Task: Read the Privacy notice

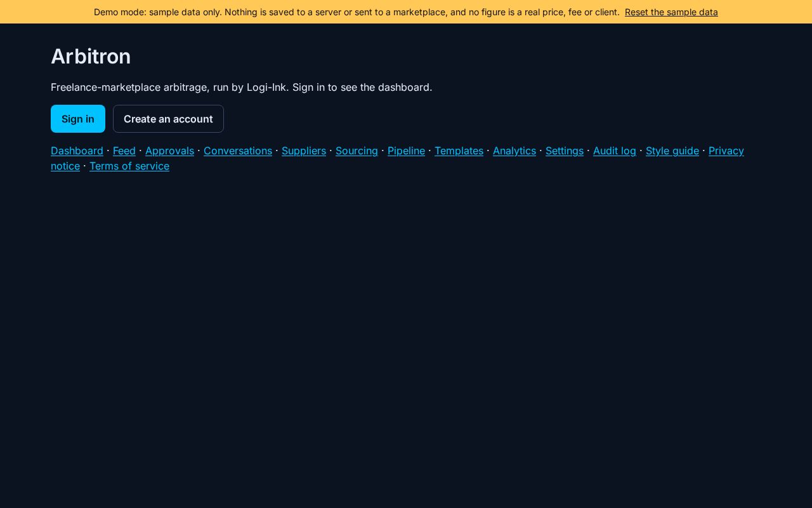Action: click(x=726, y=150)
